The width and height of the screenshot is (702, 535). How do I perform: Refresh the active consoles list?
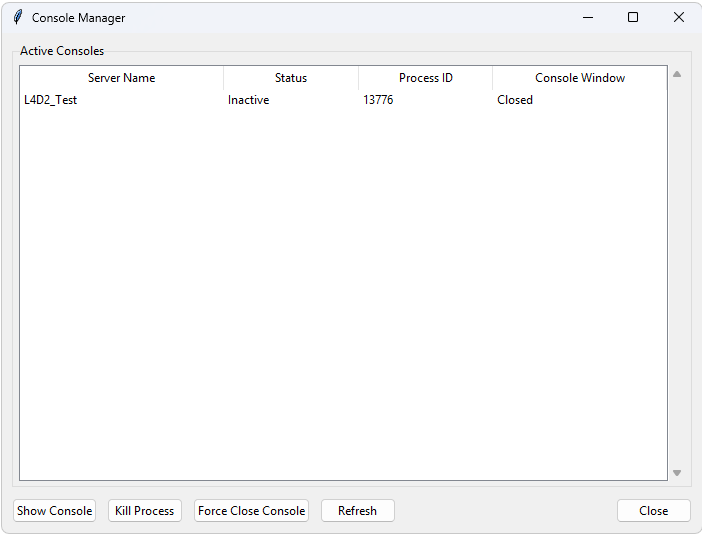coord(357,510)
